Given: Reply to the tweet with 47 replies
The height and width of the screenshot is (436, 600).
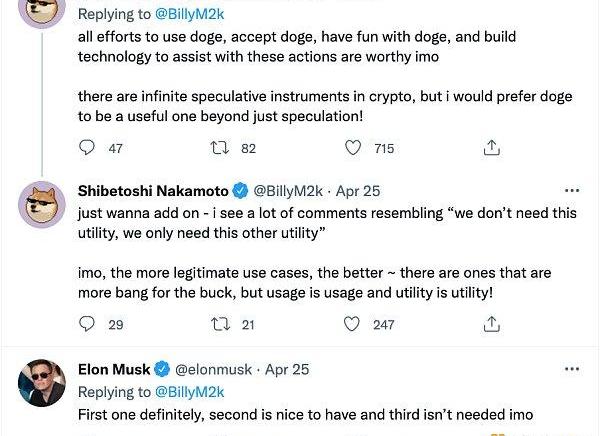Looking at the screenshot, I should pyautogui.click(x=87, y=148).
